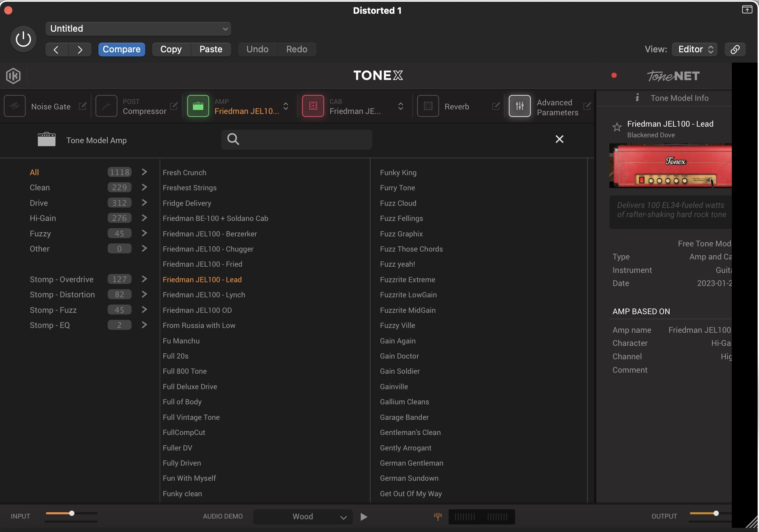
Task: Select Gallium Cleans tone model
Action: (405, 402)
